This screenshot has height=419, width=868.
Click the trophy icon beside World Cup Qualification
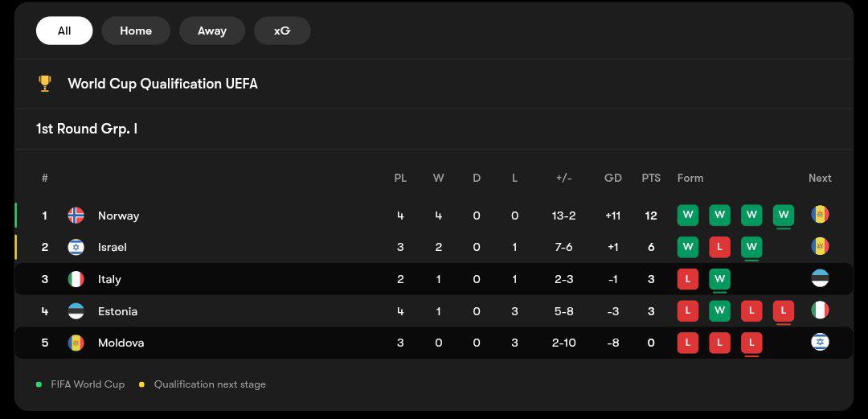click(45, 83)
